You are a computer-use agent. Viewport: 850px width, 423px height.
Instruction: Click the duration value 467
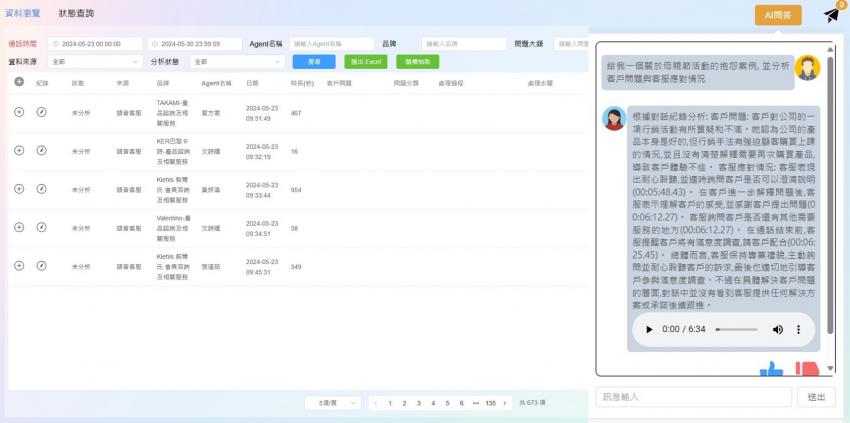pos(296,113)
